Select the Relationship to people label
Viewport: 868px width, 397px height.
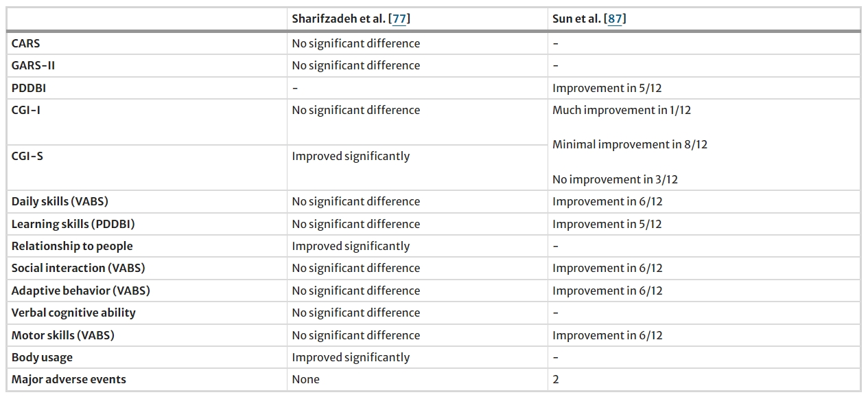(x=72, y=246)
